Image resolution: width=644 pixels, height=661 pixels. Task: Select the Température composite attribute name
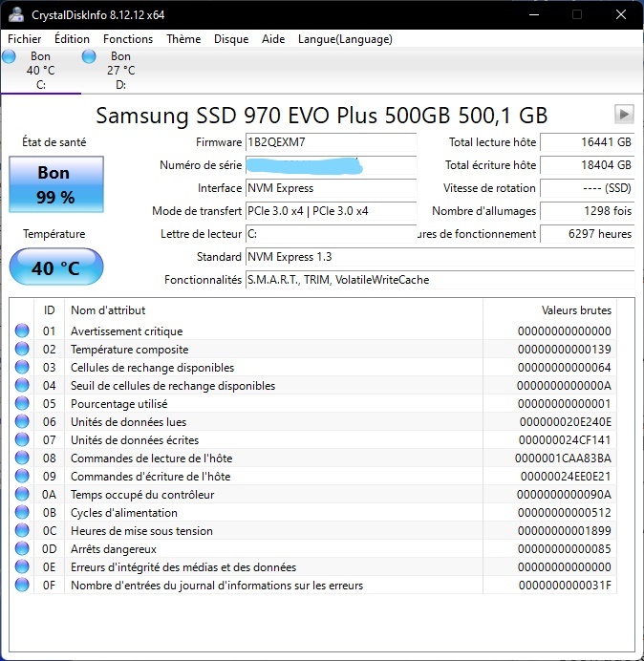tap(130, 350)
